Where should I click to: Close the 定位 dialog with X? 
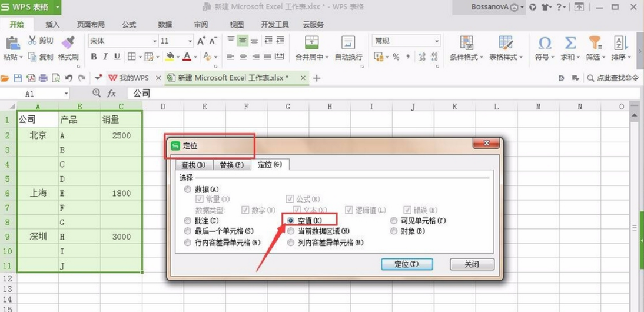coord(487,143)
